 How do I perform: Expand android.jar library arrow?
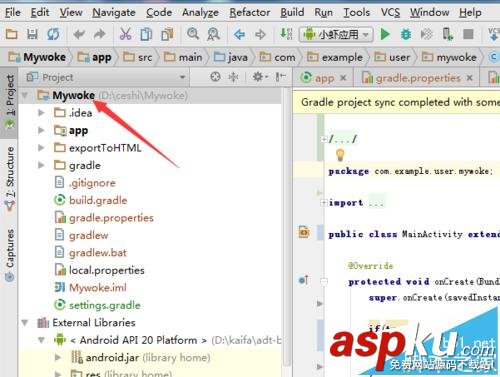tap(58, 357)
